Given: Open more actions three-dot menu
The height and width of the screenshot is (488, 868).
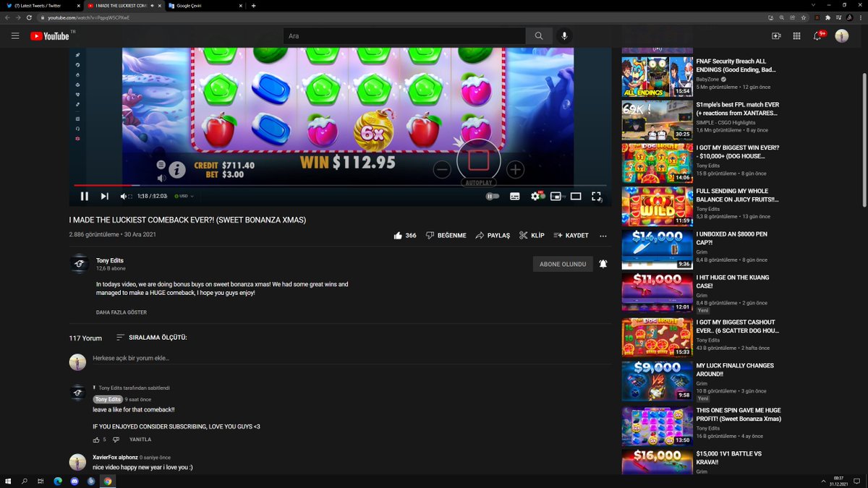Looking at the screenshot, I should pos(603,236).
